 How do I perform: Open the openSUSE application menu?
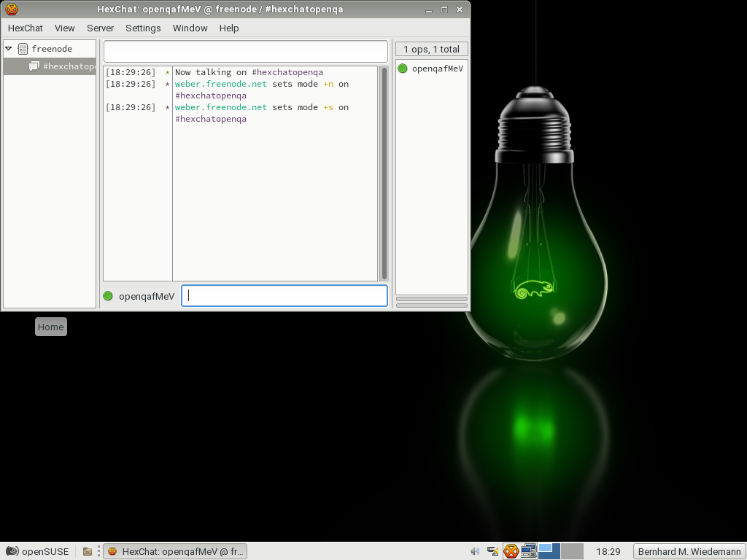(x=37, y=551)
